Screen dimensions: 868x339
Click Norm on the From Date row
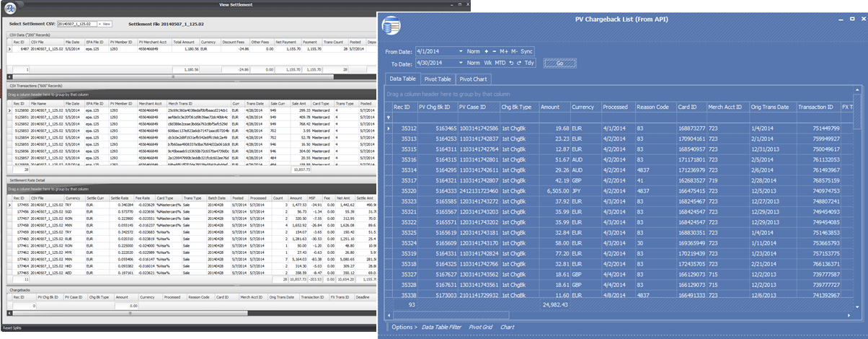pos(473,52)
